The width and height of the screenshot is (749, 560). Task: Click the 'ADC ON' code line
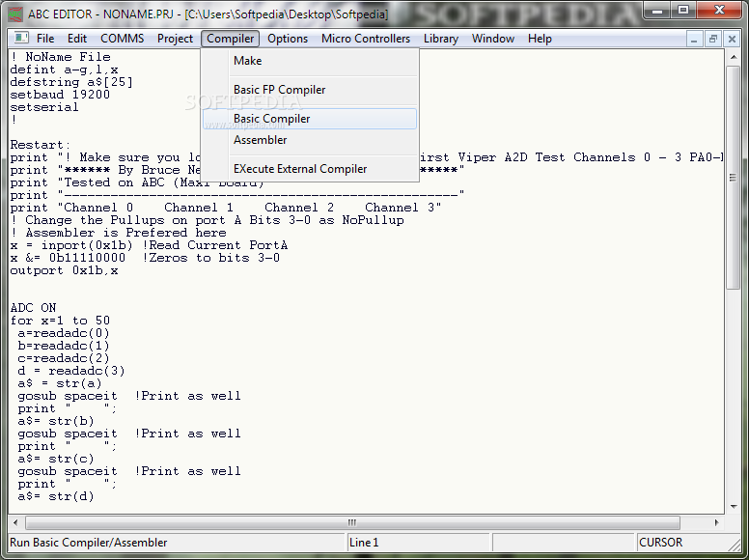pyautogui.click(x=34, y=308)
